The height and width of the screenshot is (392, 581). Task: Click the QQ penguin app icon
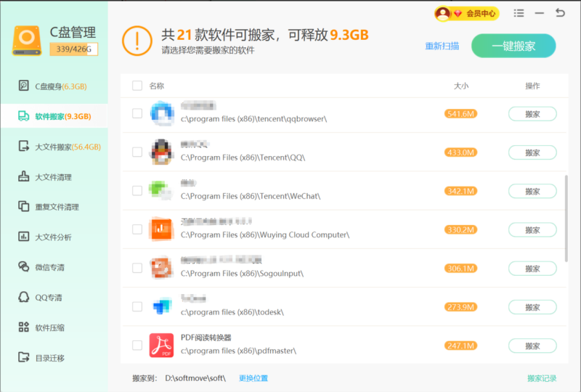(x=161, y=152)
